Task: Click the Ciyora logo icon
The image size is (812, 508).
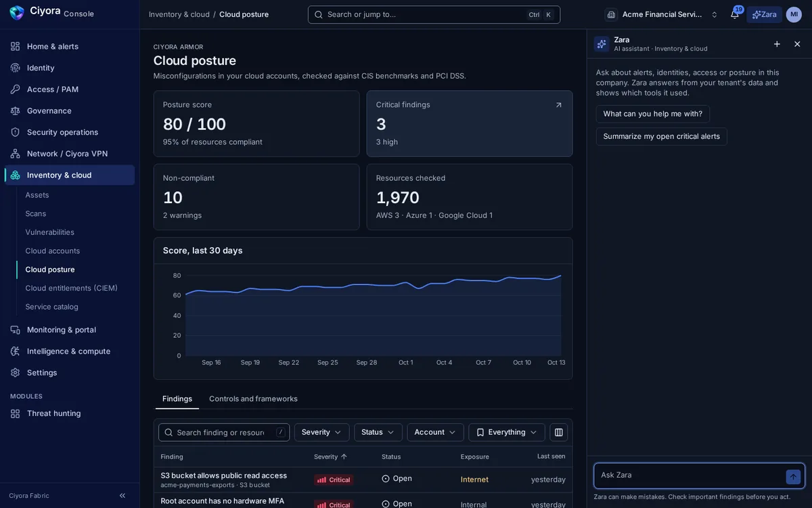Action: 16,13
